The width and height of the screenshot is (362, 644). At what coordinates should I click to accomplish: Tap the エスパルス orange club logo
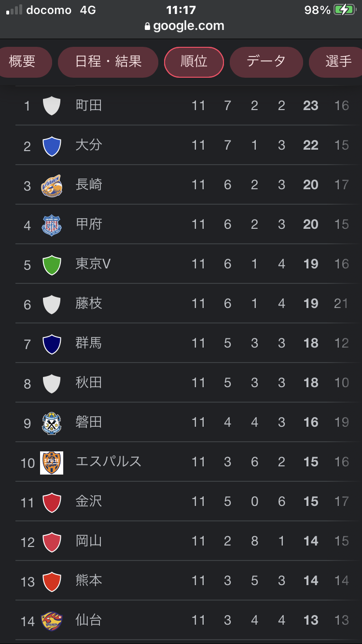[52, 462]
